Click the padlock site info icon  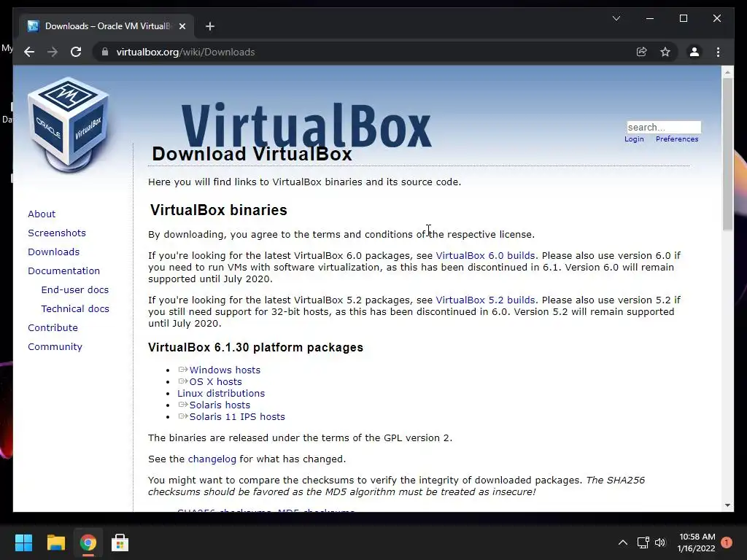(x=105, y=52)
